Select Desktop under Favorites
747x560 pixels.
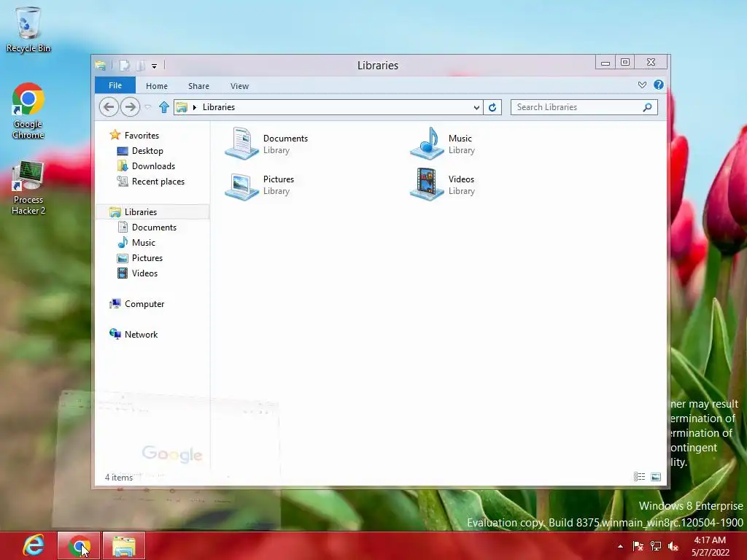[x=147, y=150]
